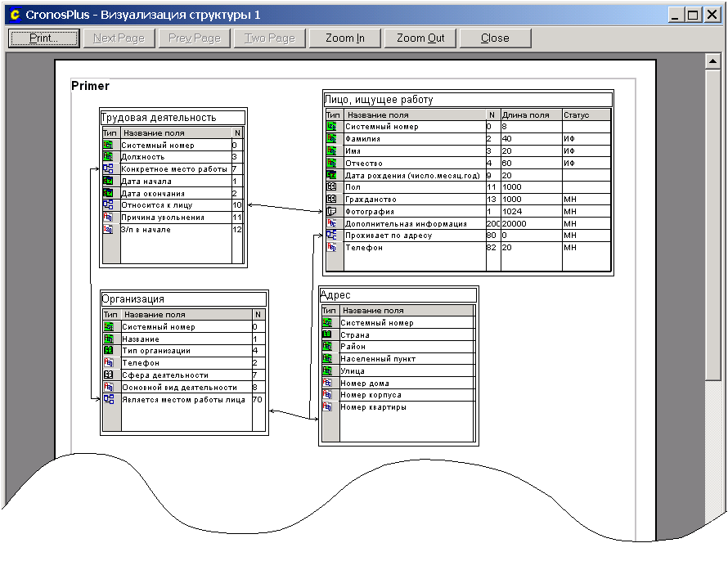
Task: Select link icon beside Конкретное место работы
Action: tap(108, 168)
